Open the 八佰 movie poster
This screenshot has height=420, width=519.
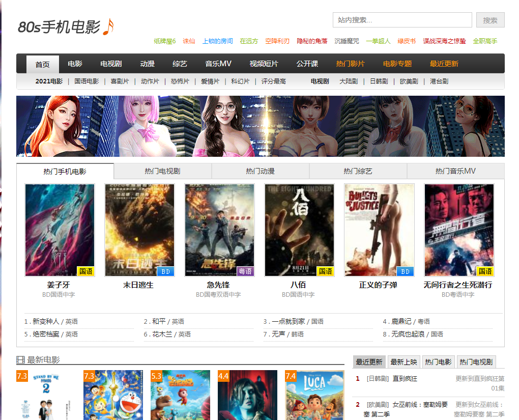pos(300,230)
